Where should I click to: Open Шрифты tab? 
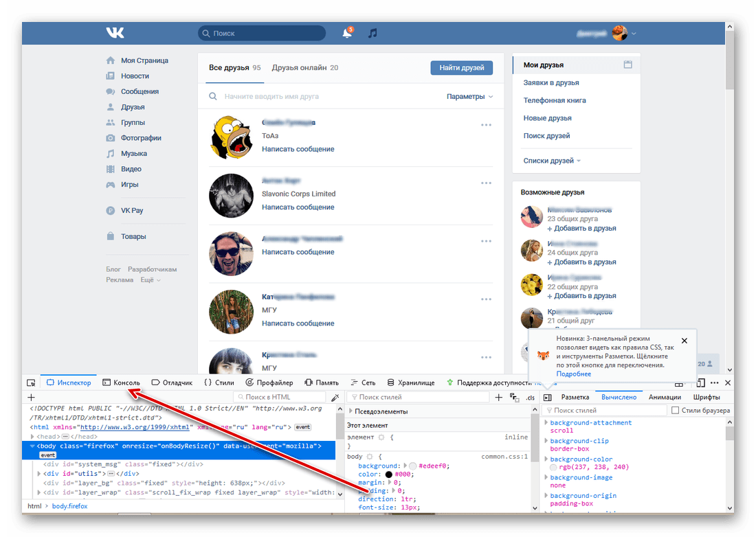(x=707, y=398)
